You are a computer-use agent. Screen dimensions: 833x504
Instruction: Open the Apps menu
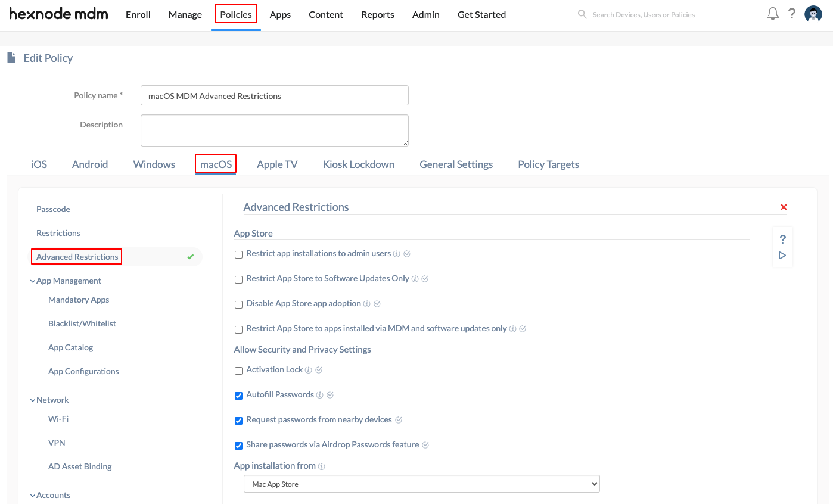pyautogui.click(x=280, y=14)
